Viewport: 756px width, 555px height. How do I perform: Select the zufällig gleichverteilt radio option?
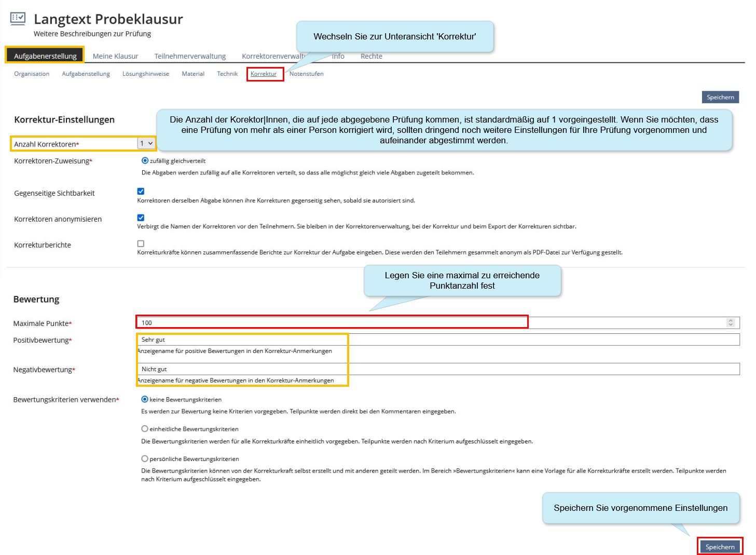click(145, 161)
